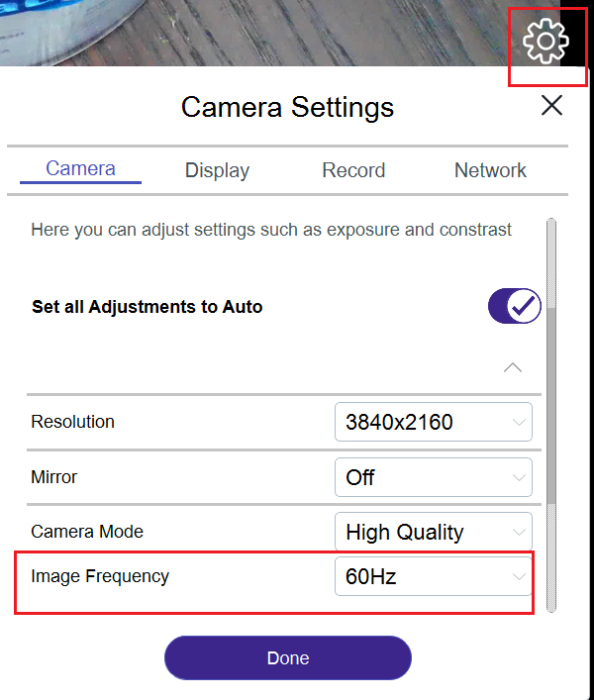Image resolution: width=594 pixels, height=700 pixels.
Task: Click the camera preview image at top
Action: click(x=247, y=32)
